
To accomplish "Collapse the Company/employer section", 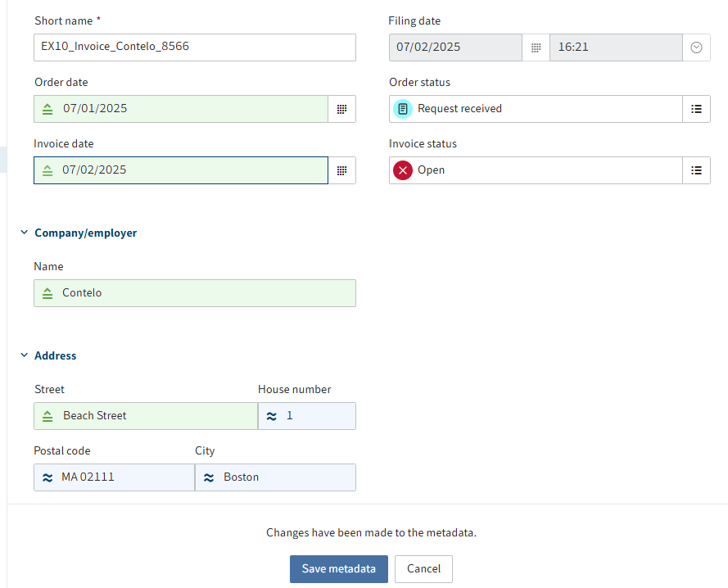I will pos(24,233).
